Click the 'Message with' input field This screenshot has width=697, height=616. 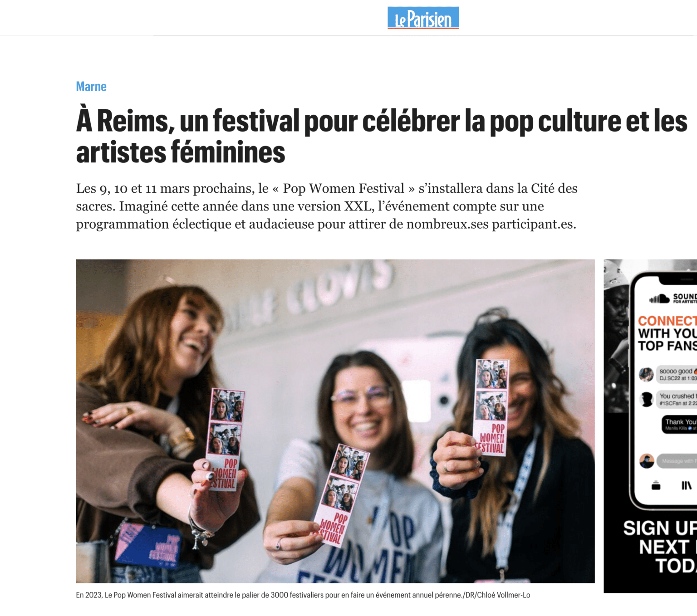677,461
